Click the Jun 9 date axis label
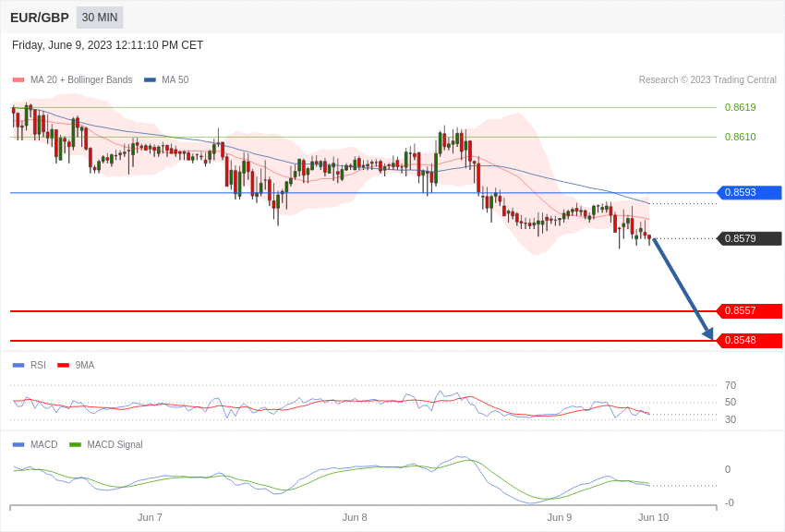The height and width of the screenshot is (532, 785). [x=560, y=517]
